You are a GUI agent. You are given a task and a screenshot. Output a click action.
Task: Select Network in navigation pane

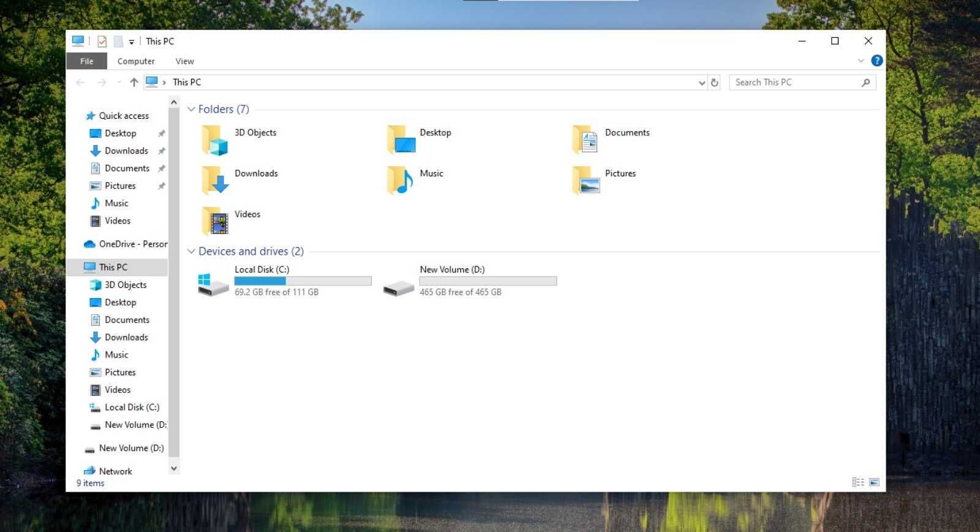pyautogui.click(x=108, y=471)
